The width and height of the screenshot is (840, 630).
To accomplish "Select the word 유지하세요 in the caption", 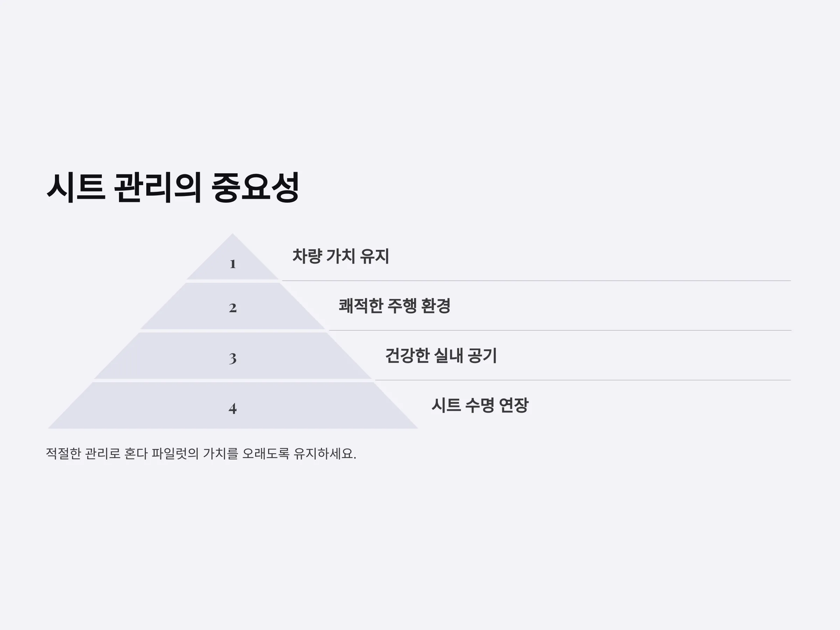I will (325, 453).
